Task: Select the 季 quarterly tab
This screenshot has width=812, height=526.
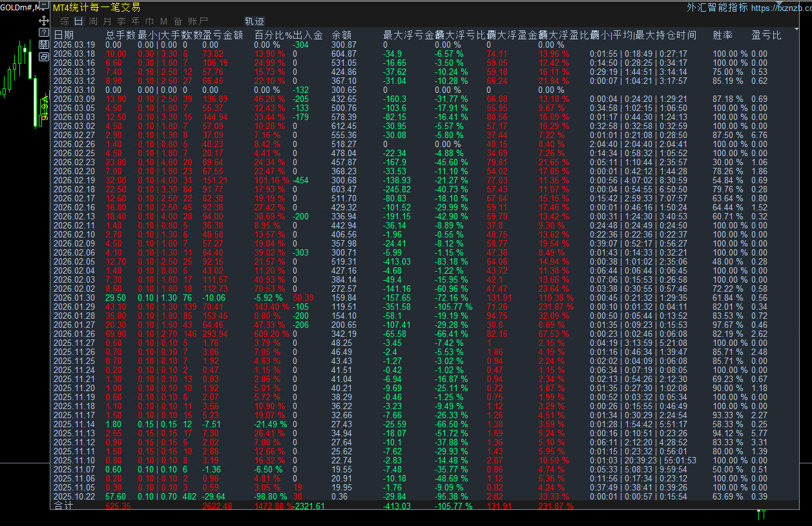Action: (x=121, y=21)
